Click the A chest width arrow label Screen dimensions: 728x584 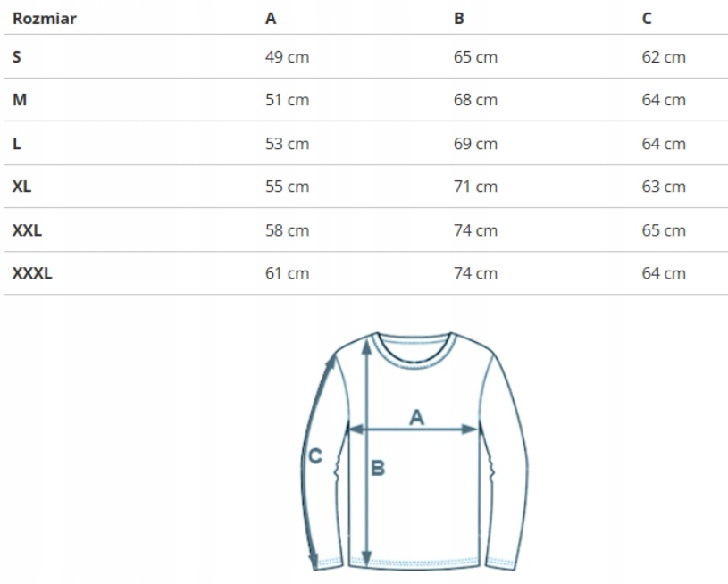pos(416,416)
